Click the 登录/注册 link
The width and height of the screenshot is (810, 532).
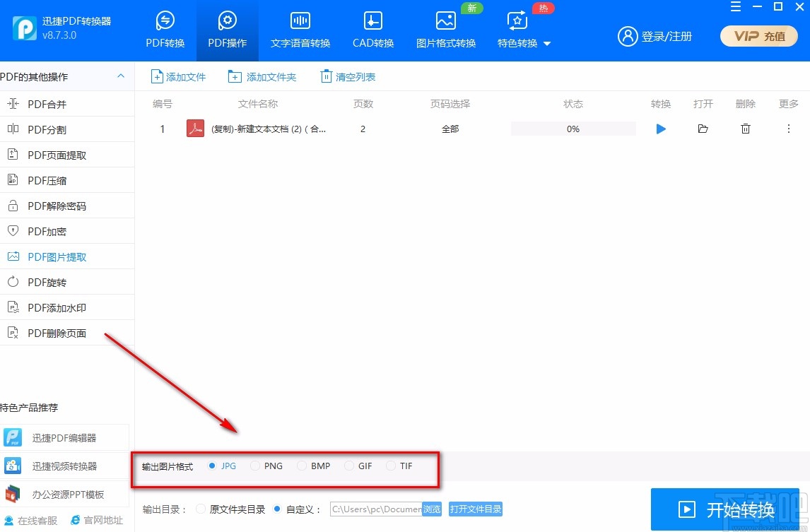[x=655, y=36]
